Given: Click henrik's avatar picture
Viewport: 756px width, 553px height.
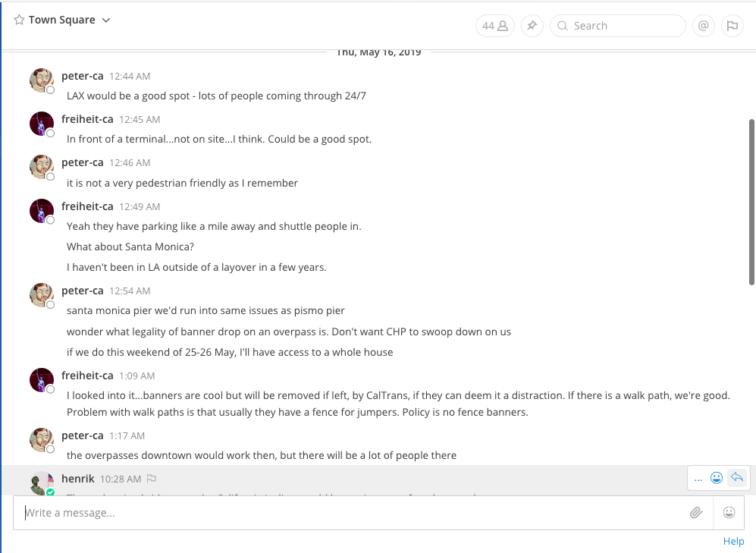Looking at the screenshot, I should [x=41, y=483].
